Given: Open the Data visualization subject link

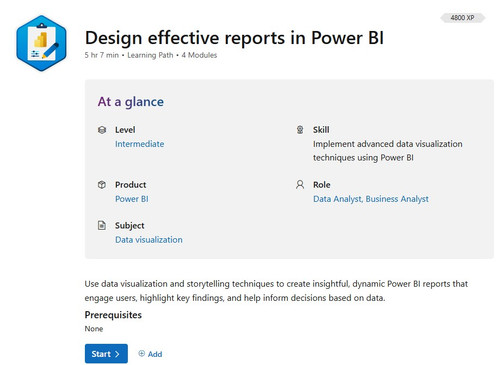Looking at the screenshot, I should click(x=149, y=240).
